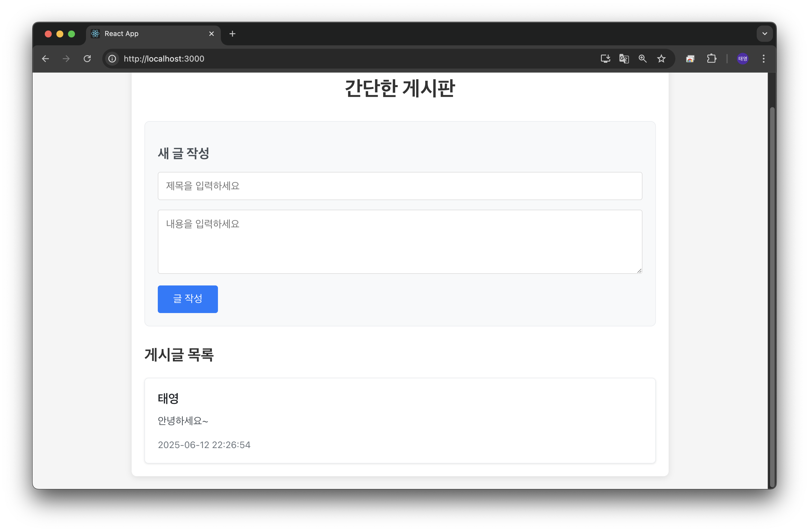
Task: Click the content textarea 내용을 입력하세요
Action: [x=400, y=242]
